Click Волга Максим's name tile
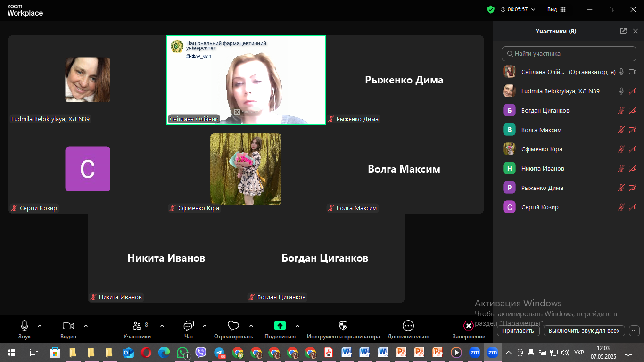This screenshot has height=362, width=644. [x=405, y=169]
